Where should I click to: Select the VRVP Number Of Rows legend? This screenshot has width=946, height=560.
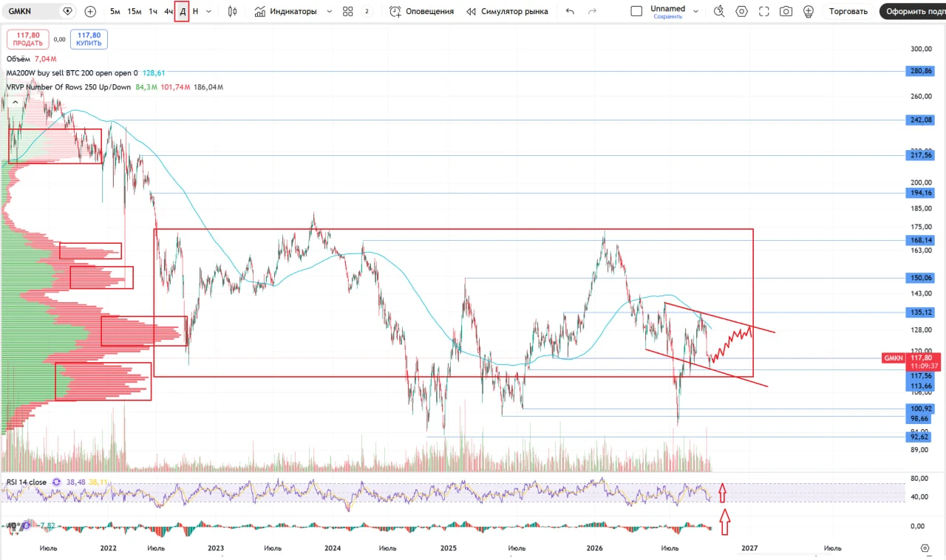[x=69, y=87]
